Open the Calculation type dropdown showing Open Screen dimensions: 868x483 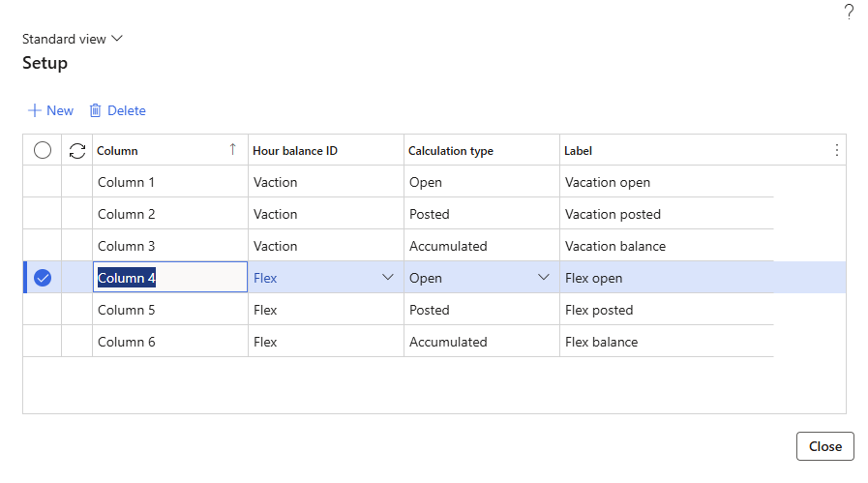[544, 278]
